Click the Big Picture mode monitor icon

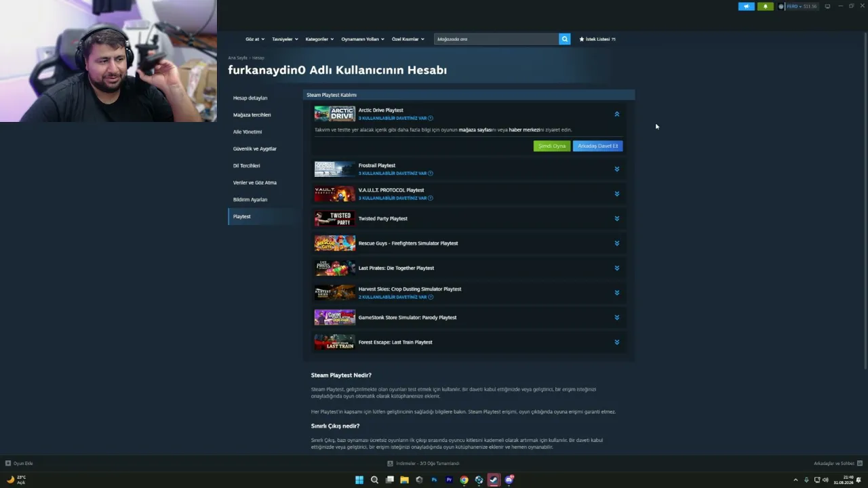tap(827, 6)
